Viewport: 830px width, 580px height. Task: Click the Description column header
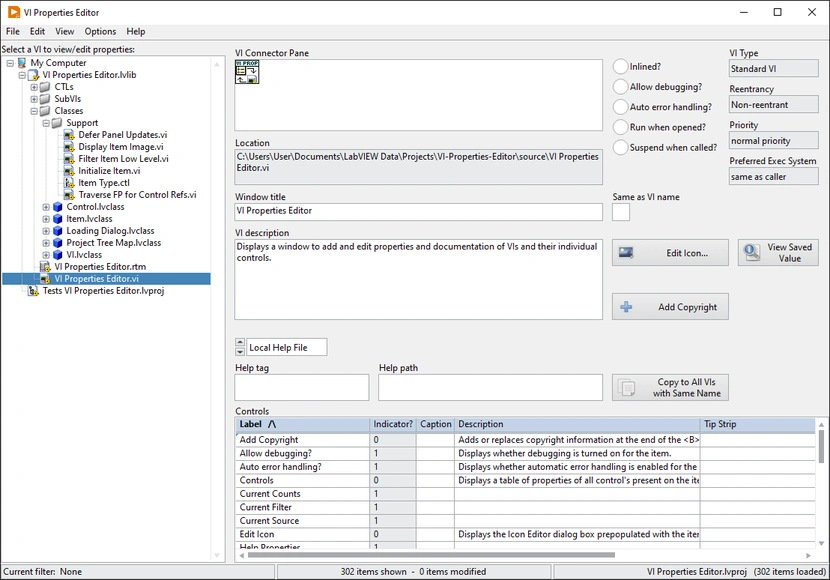point(578,424)
